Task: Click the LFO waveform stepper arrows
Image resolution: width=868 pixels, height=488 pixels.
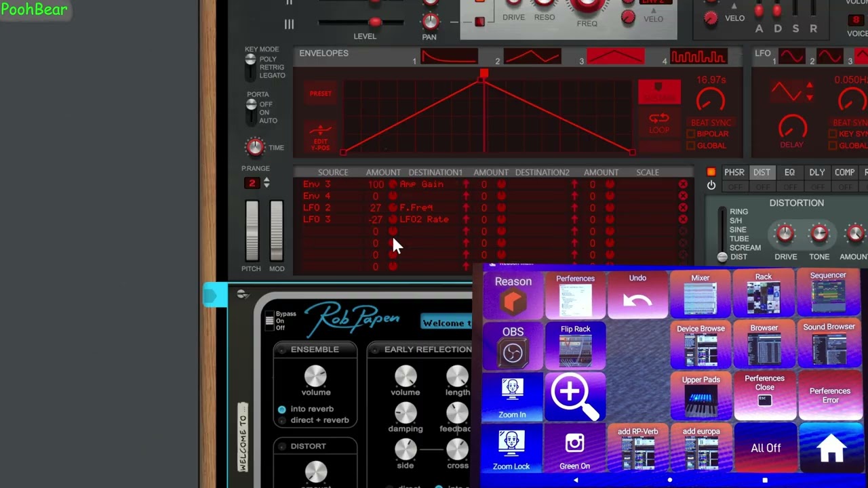Action: point(809,90)
